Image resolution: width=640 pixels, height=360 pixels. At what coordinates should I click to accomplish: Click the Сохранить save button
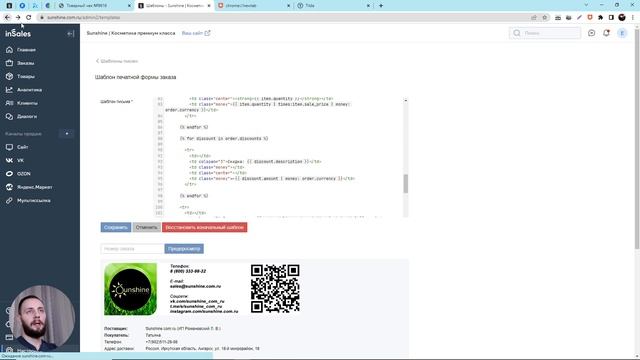[116, 227]
